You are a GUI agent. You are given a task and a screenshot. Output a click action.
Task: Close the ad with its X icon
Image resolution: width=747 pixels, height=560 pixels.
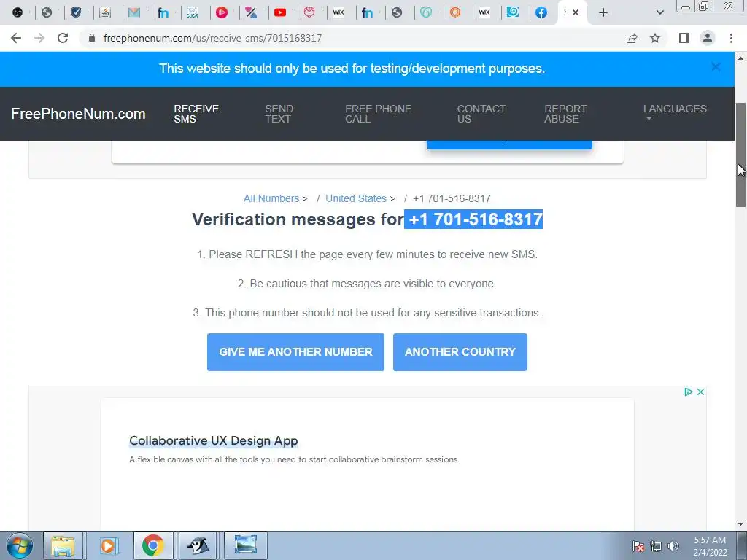tap(700, 392)
